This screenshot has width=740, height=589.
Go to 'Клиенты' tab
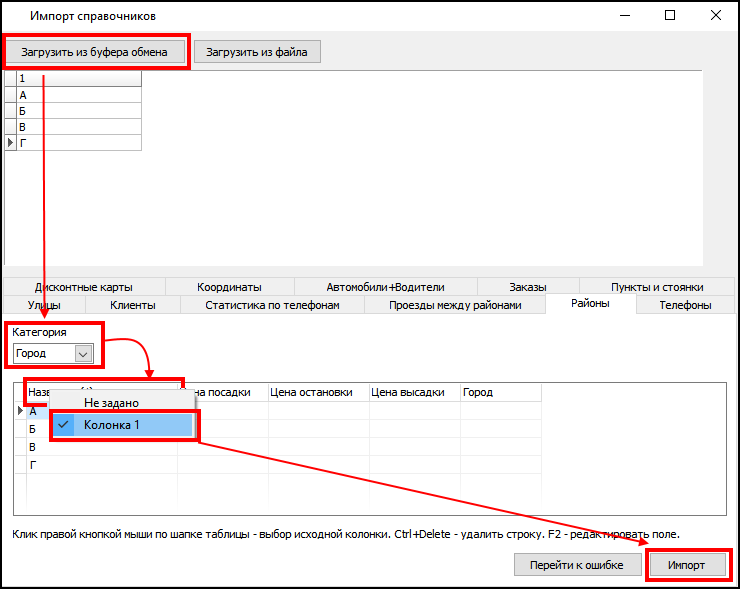132,305
